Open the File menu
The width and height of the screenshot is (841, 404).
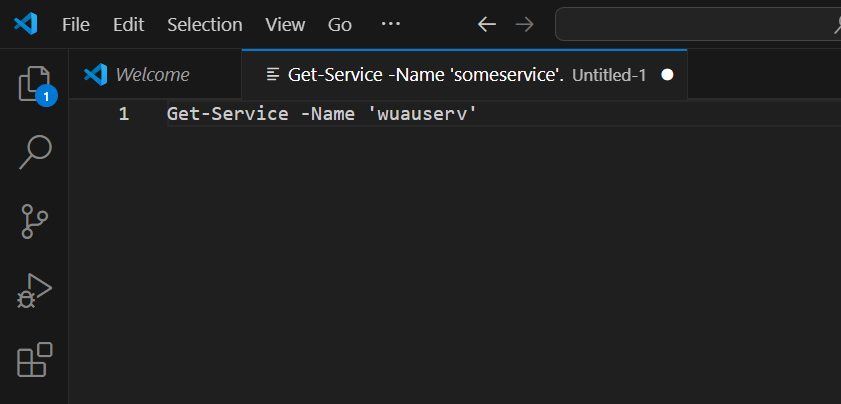coord(76,25)
